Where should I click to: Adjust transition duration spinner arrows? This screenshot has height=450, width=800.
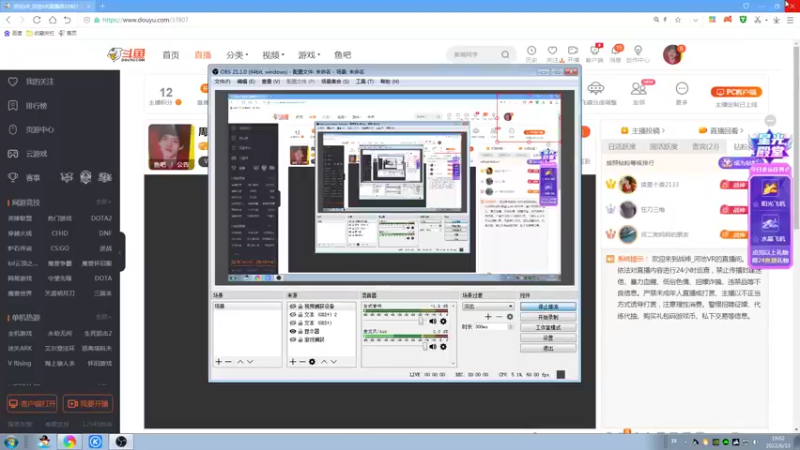(511, 327)
